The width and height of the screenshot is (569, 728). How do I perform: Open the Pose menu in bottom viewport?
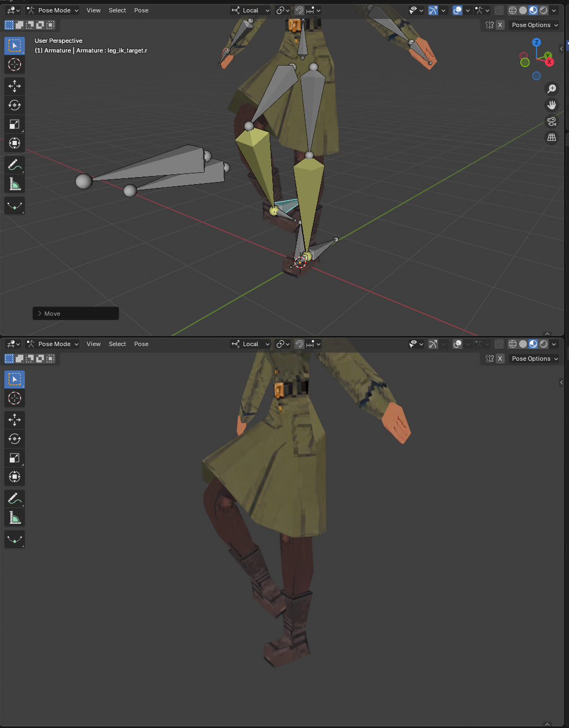(141, 344)
